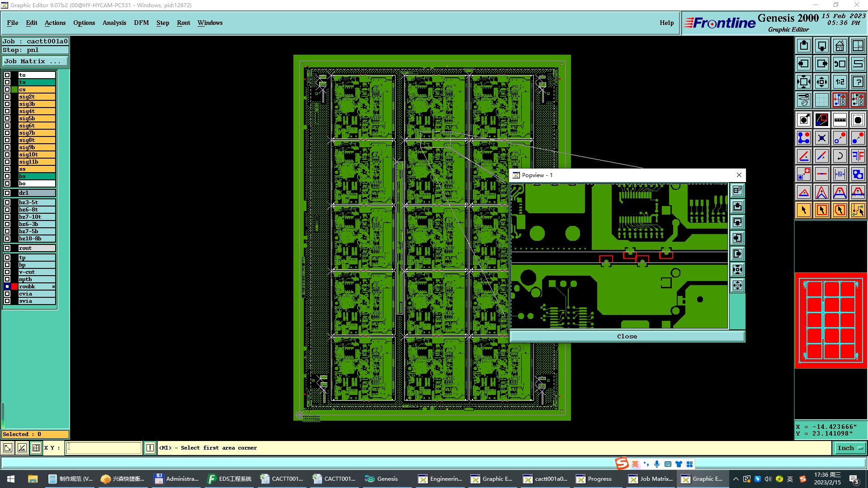868x488 pixels.
Task: Select the mirror feature tool icon
Action: click(858, 156)
